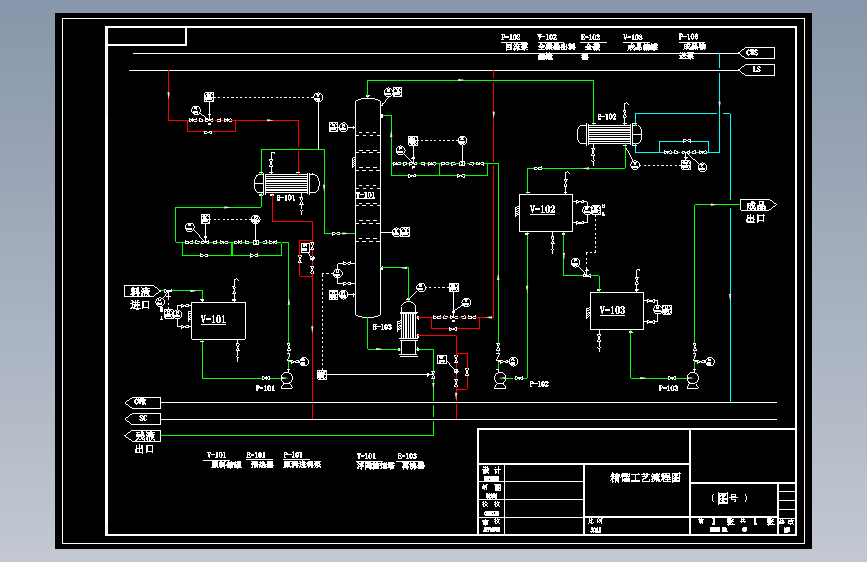Click the empty box at drawing top-left corner
The width and height of the screenshot is (867, 562).
click(147, 36)
